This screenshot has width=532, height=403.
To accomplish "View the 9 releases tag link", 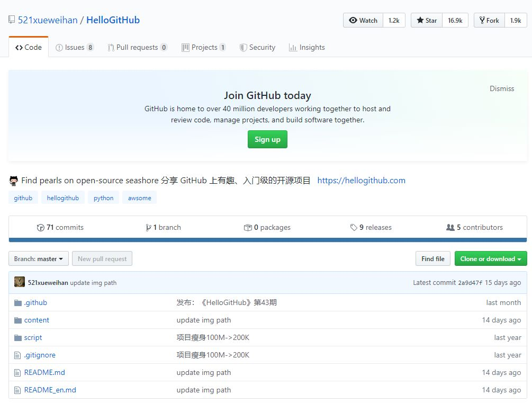I will (x=371, y=228).
